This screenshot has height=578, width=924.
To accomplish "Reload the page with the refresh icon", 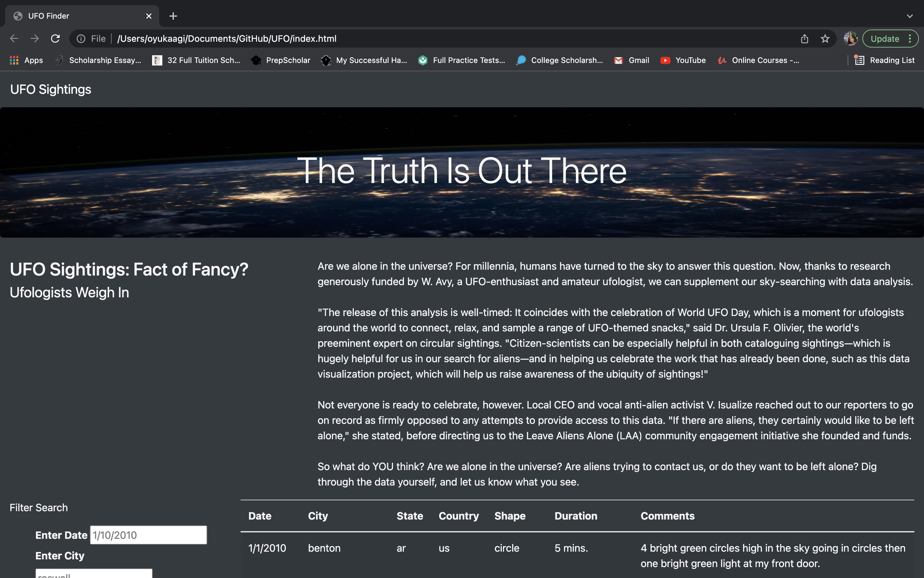I will click(56, 39).
